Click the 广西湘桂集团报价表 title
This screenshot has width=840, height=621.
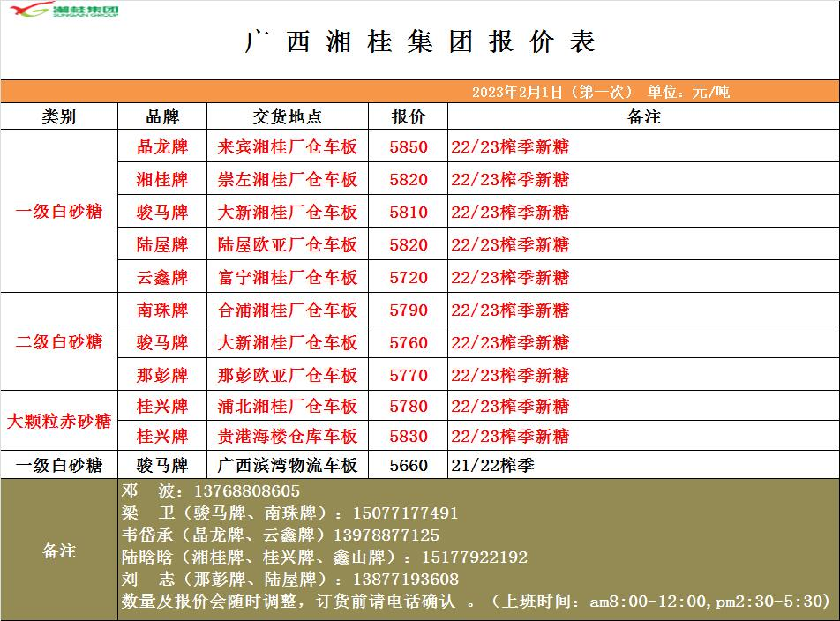[420, 41]
